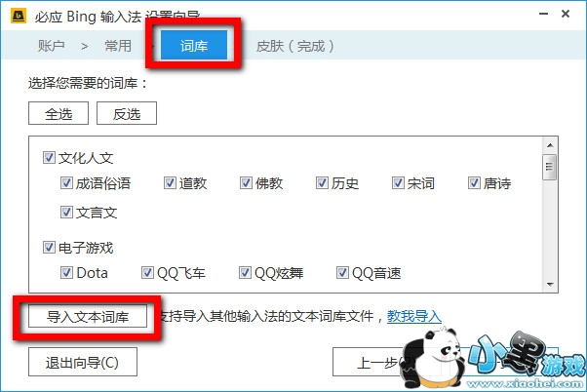The image size is (587, 392).
Task: Uncheck the 文化人文 category checkbox
Action: (49, 158)
